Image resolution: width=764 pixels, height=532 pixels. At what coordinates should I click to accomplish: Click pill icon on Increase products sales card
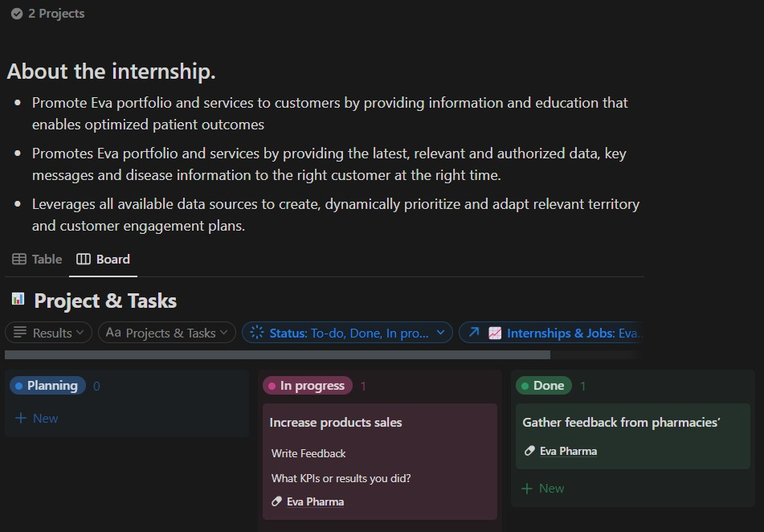tap(276, 501)
